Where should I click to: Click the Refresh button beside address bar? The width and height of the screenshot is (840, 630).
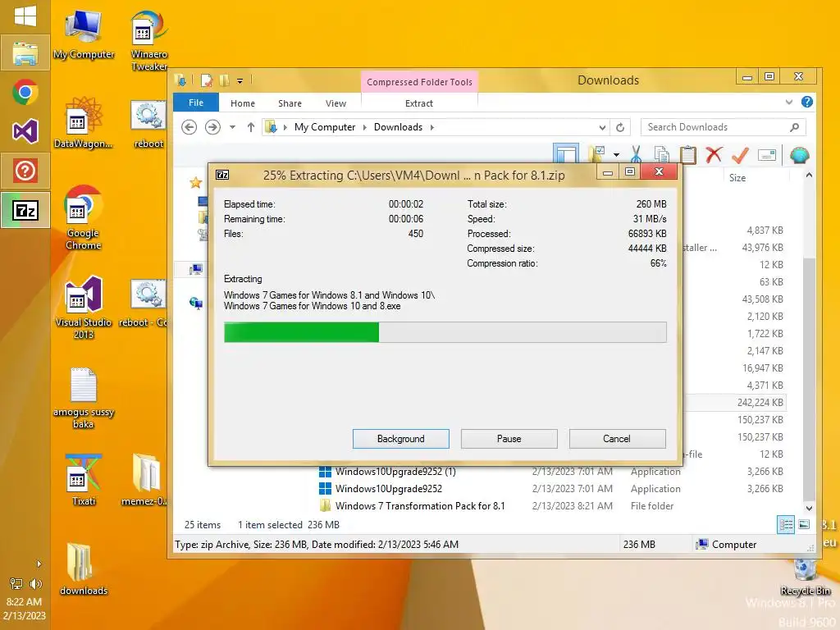click(x=620, y=127)
